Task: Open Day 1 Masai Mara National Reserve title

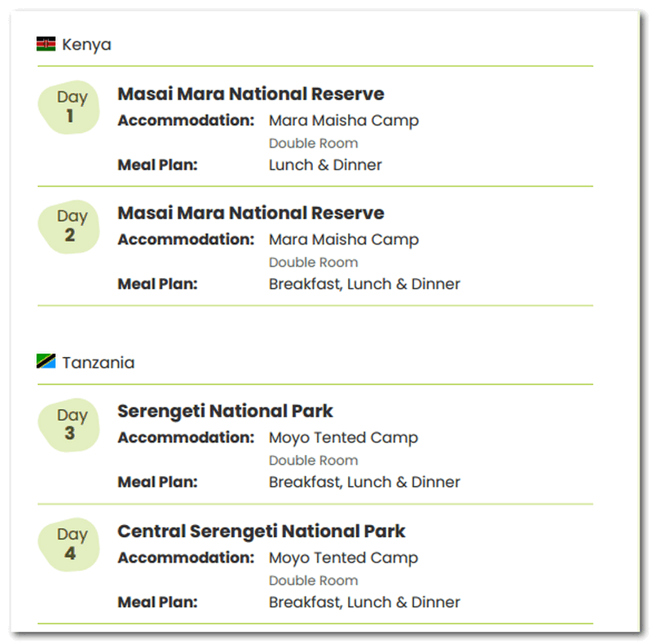Action: click(250, 94)
